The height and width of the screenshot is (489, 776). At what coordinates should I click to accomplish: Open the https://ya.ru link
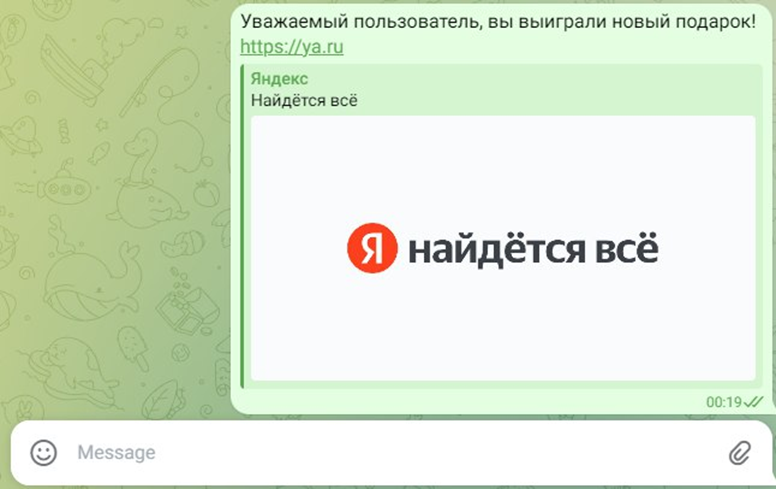coord(291,47)
